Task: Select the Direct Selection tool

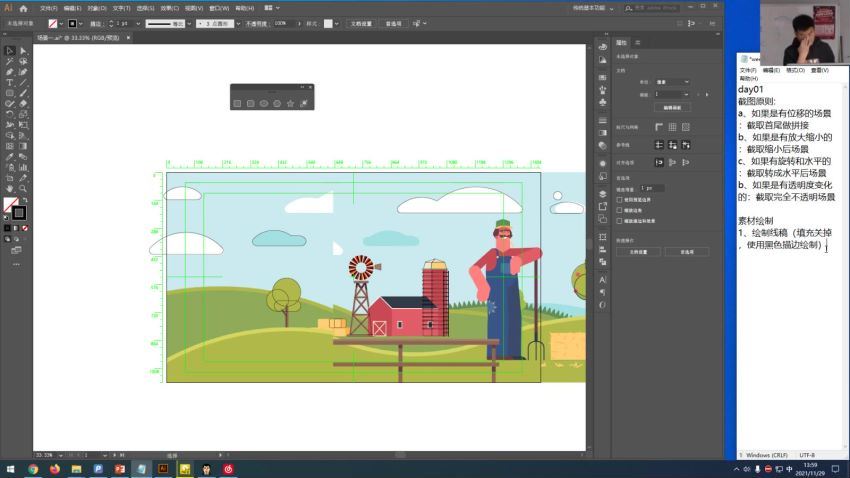Action: click(23, 51)
